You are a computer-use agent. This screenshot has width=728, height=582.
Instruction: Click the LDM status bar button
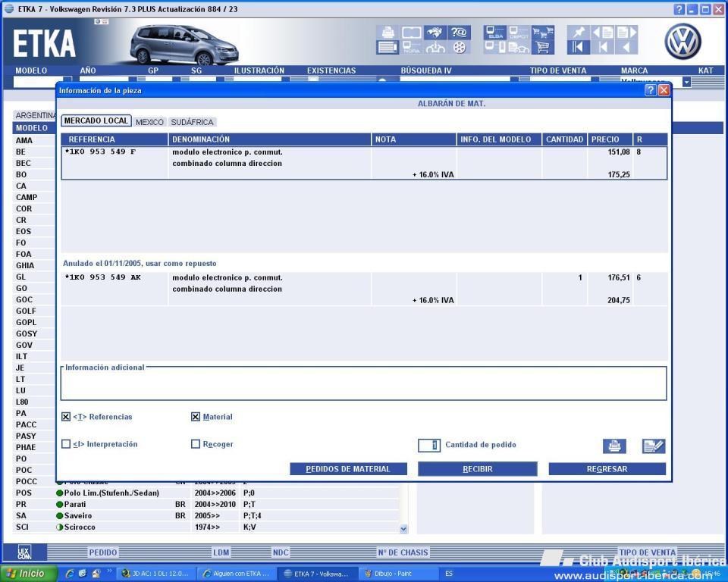tap(221, 552)
